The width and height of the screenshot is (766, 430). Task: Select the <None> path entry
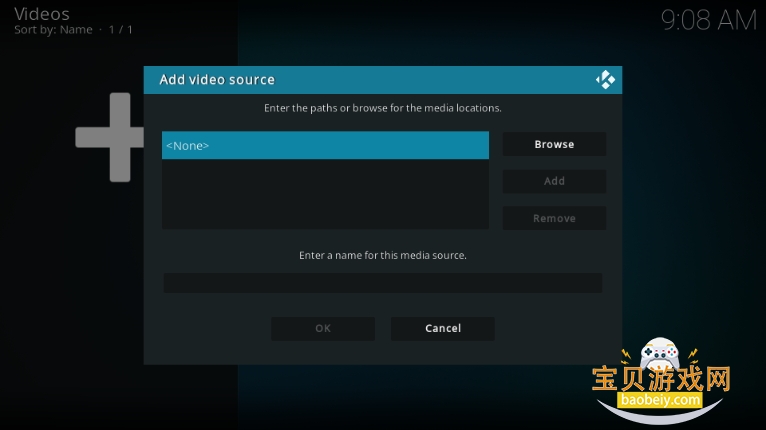(x=325, y=145)
